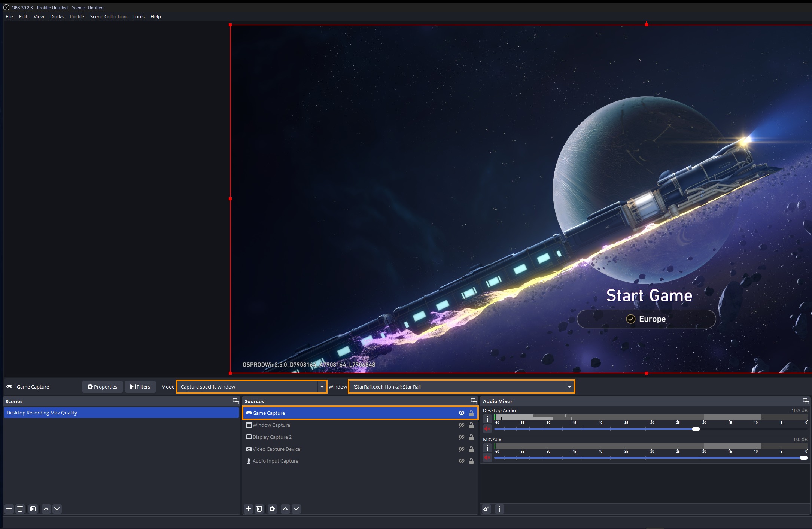The image size is (812, 529).
Task: Open the Docks menu
Action: point(57,16)
